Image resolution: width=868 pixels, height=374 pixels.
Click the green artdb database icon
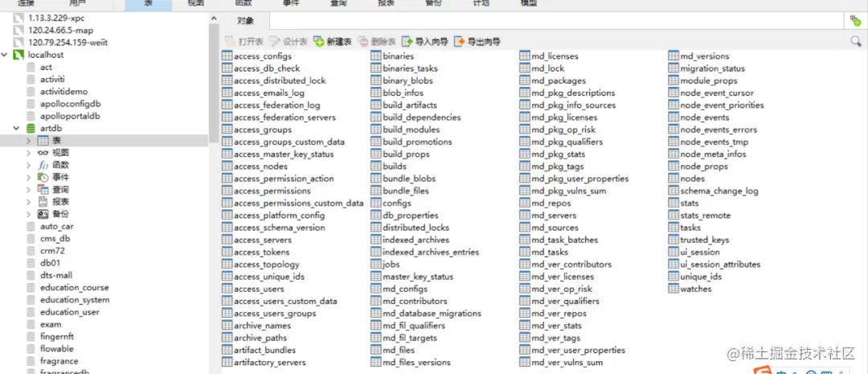click(x=31, y=129)
